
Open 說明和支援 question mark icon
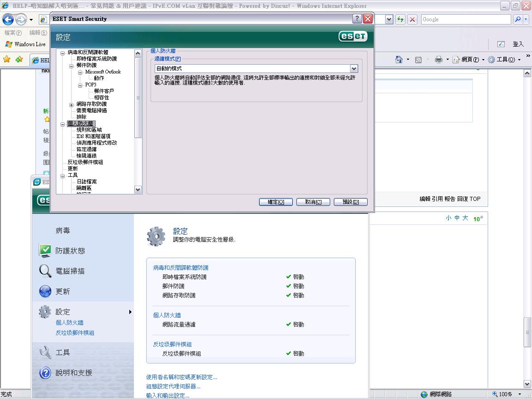[x=45, y=373]
